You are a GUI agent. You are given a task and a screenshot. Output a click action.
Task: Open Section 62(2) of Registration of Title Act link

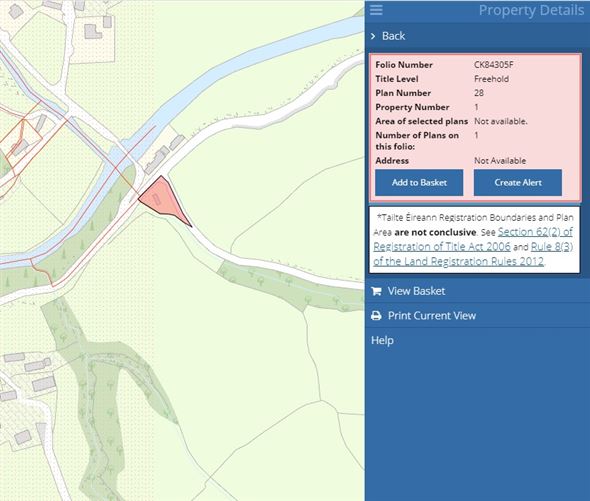click(x=473, y=239)
